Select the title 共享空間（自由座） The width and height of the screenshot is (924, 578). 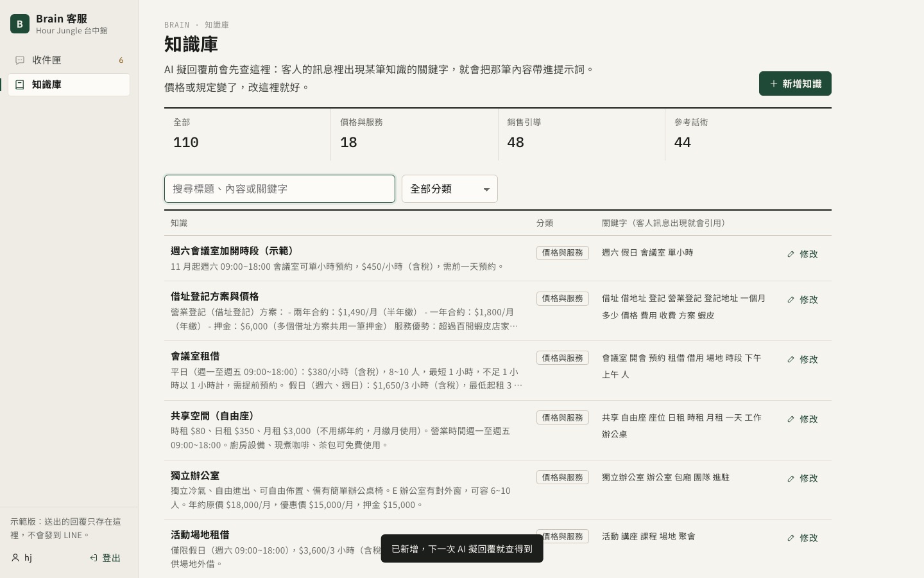coord(214,416)
